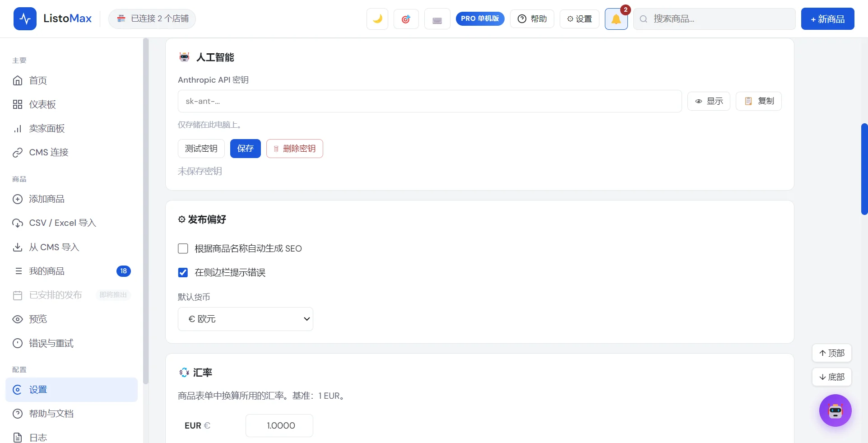
Task: Click the 添加商品 plus circle icon
Action: point(18,199)
